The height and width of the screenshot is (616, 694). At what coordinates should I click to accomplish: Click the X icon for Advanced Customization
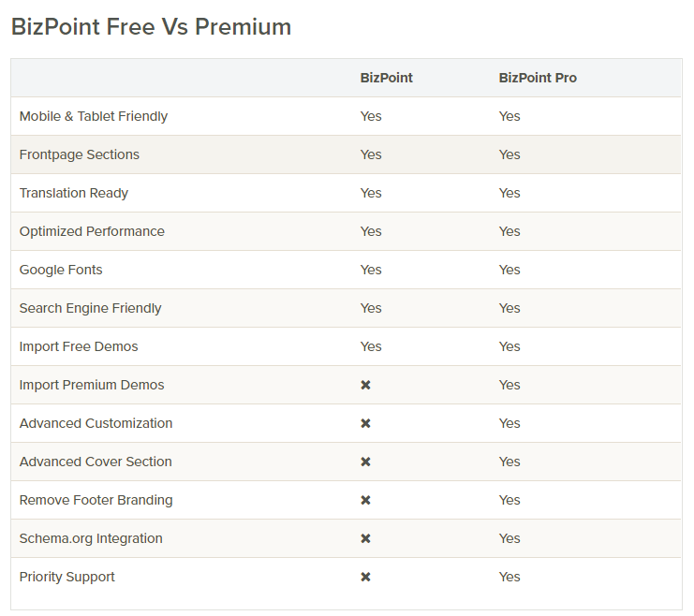click(x=365, y=423)
